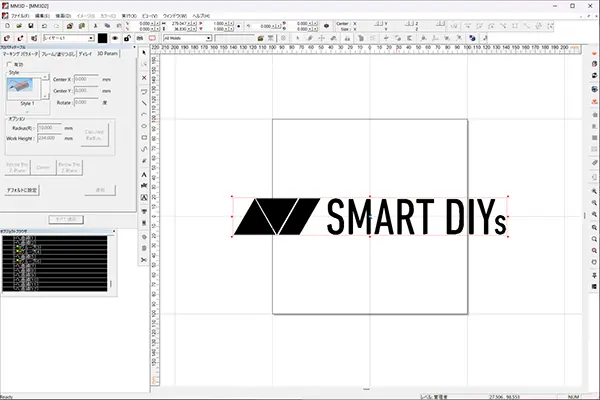Click the blue spheres icon in toolbar
This screenshot has height=400, width=600.
(472, 38)
